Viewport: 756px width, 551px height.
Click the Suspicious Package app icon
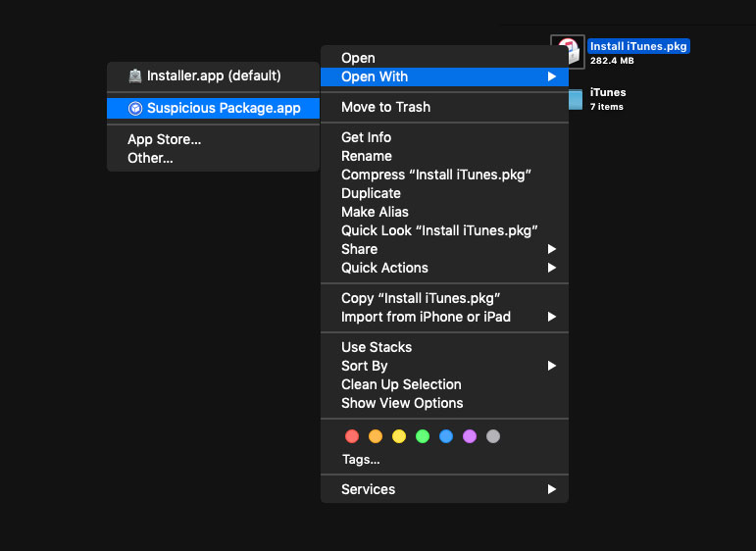point(135,108)
